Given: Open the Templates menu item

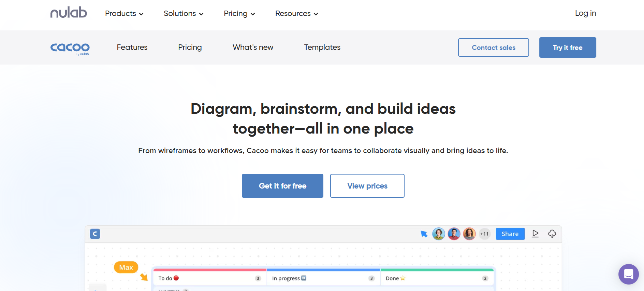Looking at the screenshot, I should coord(322,47).
